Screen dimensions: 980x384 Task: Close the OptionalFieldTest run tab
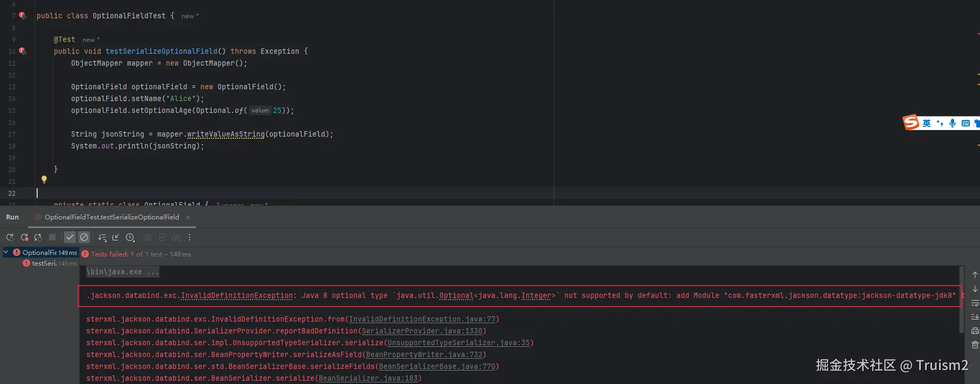coord(188,217)
